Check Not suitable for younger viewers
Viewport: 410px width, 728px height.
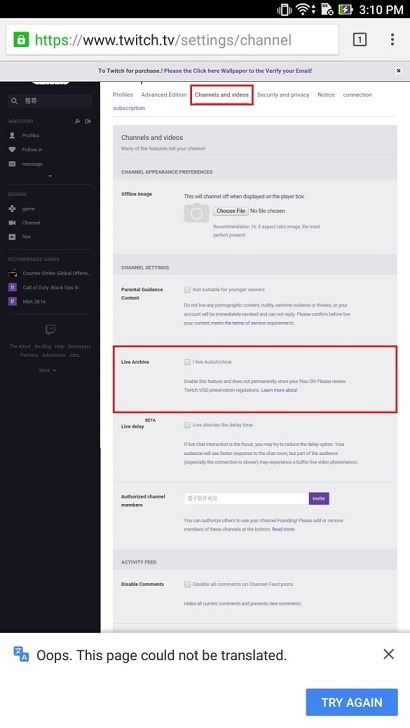tap(187, 289)
